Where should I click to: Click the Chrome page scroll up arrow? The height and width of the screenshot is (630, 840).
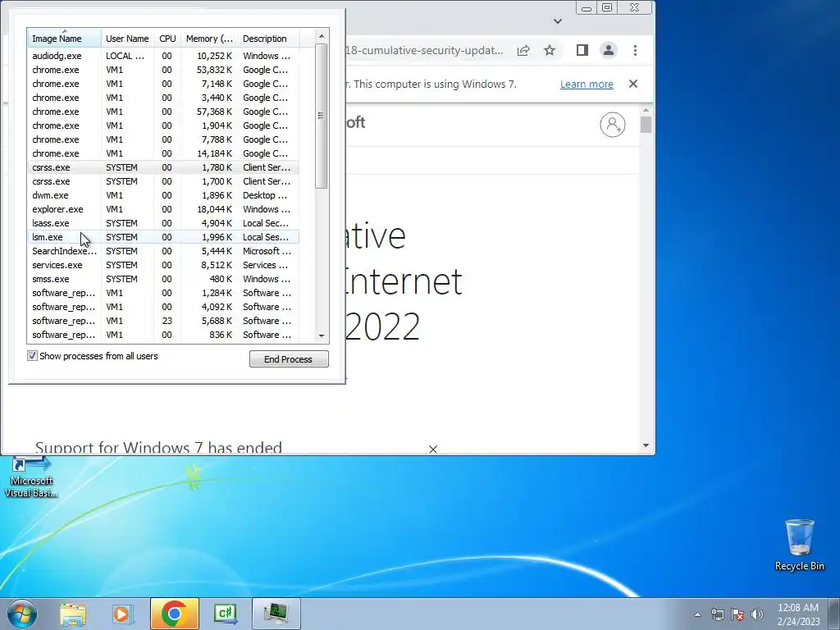click(x=646, y=111)
